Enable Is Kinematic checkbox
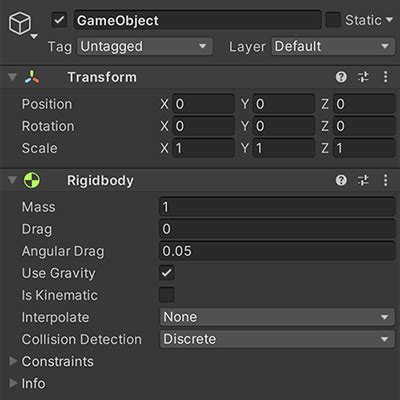The image size is (400, 400). (x=167, y=295)
